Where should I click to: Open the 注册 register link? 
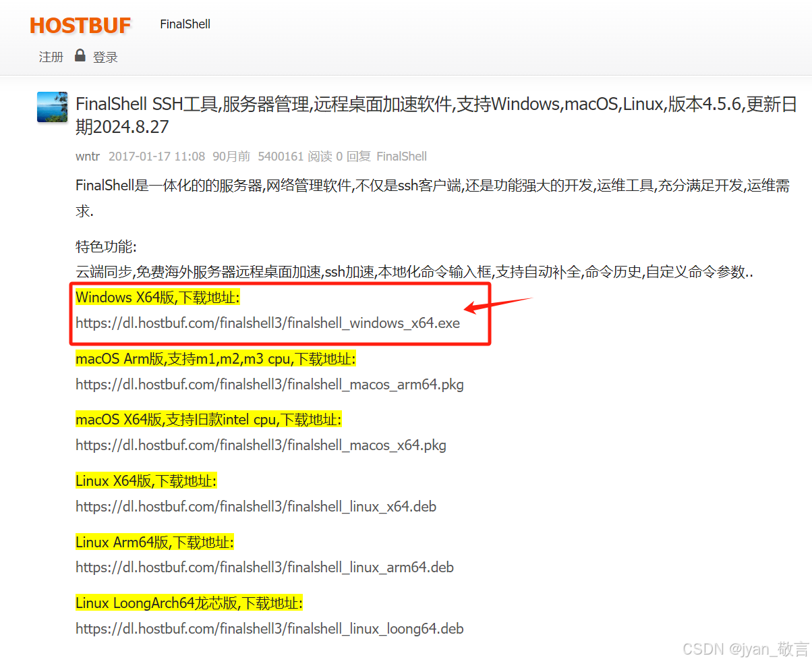(x=51, y=57)
